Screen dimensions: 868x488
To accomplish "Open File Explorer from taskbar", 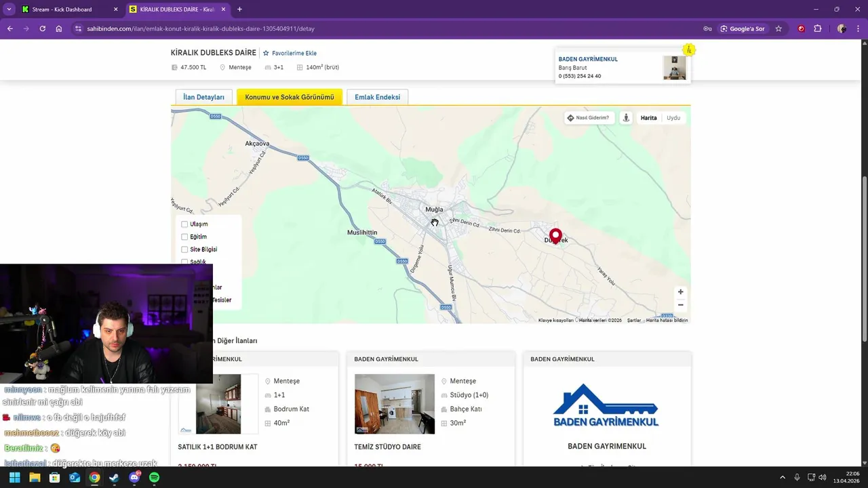I will (x=35, y=477).
